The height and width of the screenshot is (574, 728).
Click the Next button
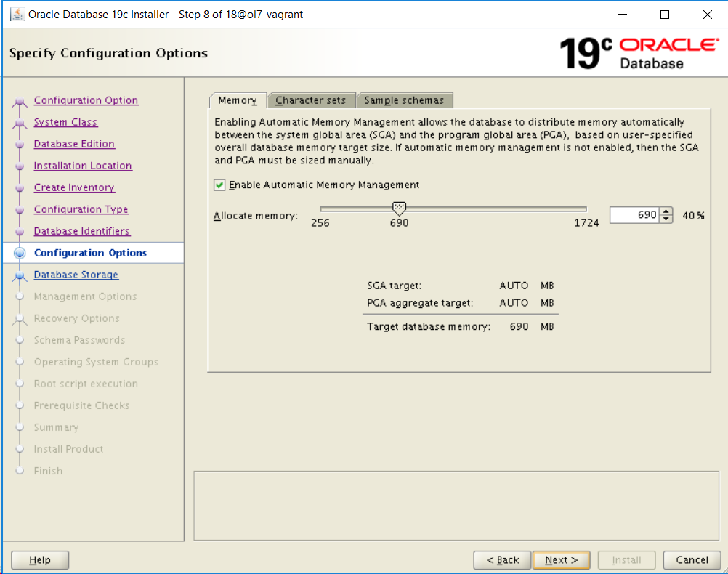click(562, 560)
